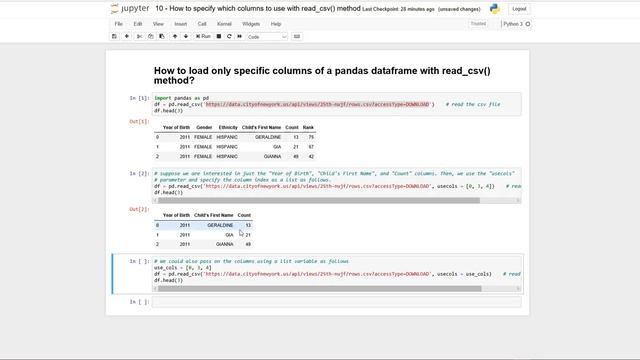Click the Trusted notebook indicator

tap(478, 24)
